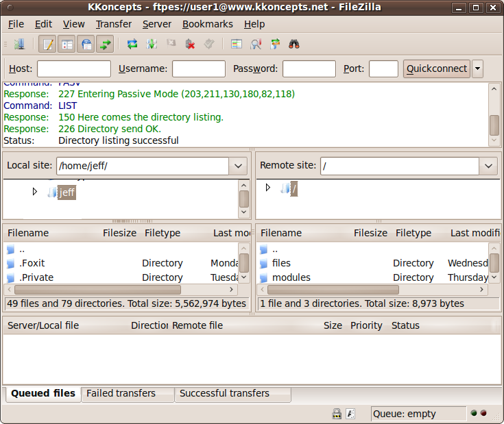
Task: Toggle directory comparison icon
Action: (x=256, y=44)
